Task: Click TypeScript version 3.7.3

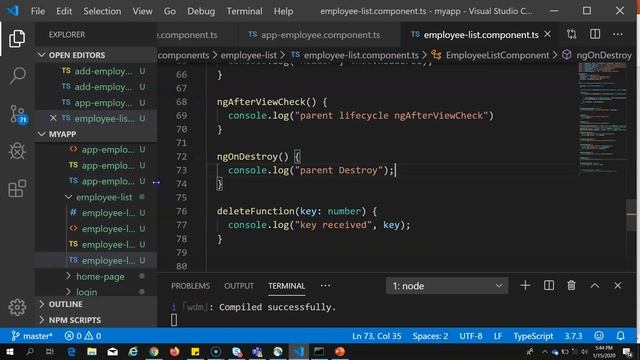Action: click(573, 336)
